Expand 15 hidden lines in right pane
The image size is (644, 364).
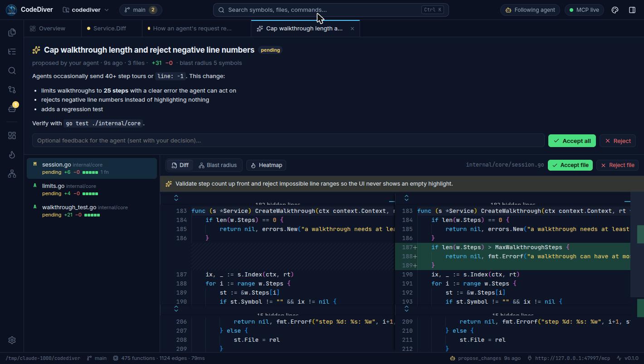click(406, 309)
